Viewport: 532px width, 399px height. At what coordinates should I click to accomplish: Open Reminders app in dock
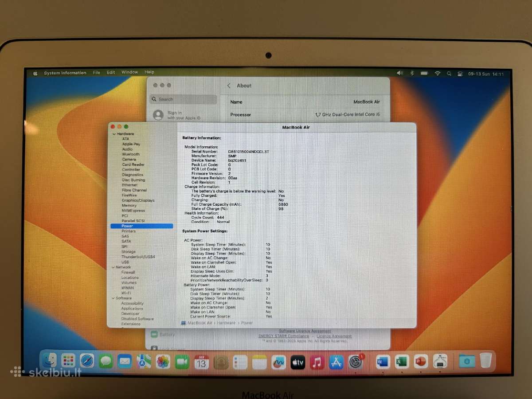240,363
